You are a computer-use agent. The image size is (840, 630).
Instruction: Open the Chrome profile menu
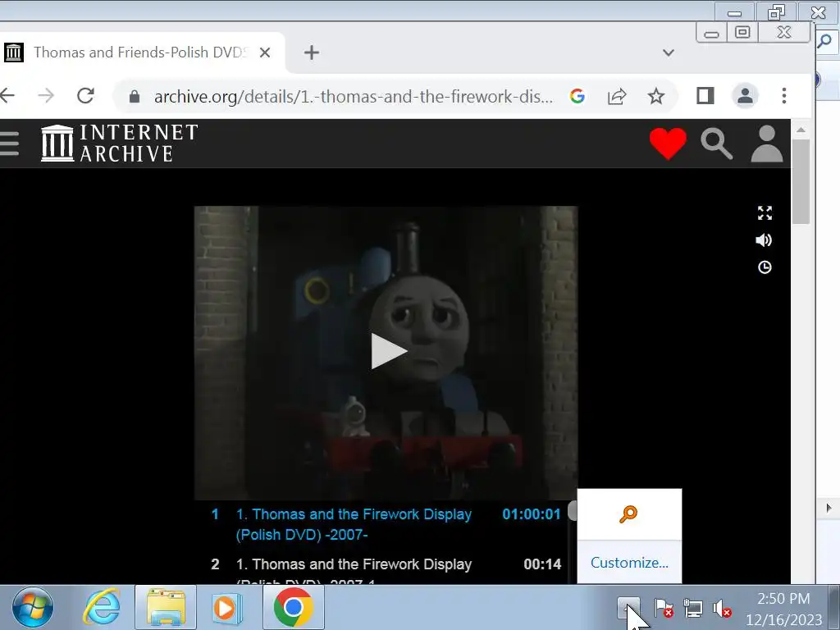pos(745,96)
